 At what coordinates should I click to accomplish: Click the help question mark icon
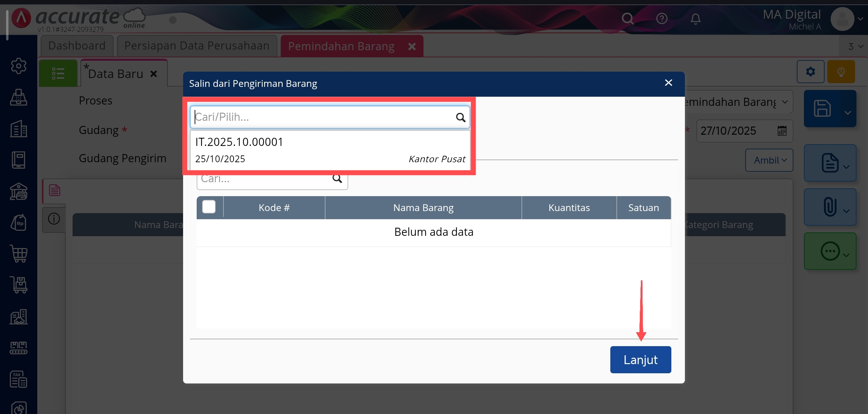662,19
